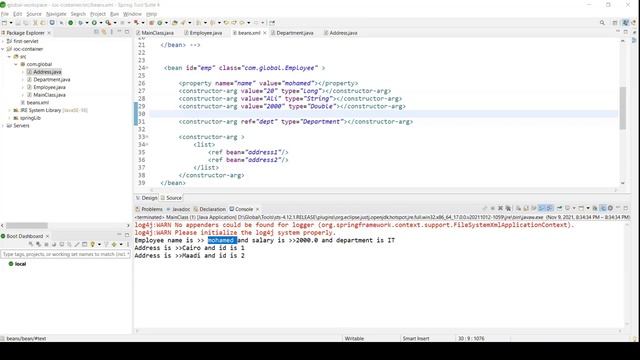Click 'Smart Insert' in status bar
The width and height of the screenshot is (640, 360).
416,338
